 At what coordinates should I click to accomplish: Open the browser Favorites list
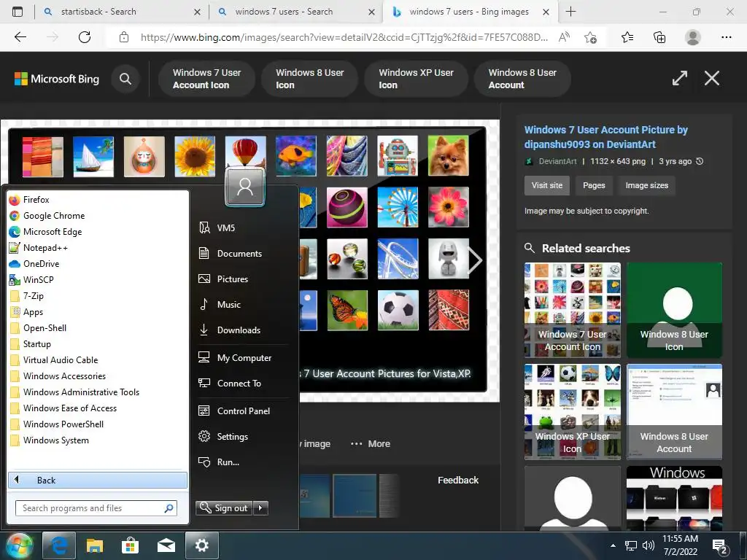(x=627, y=37)
